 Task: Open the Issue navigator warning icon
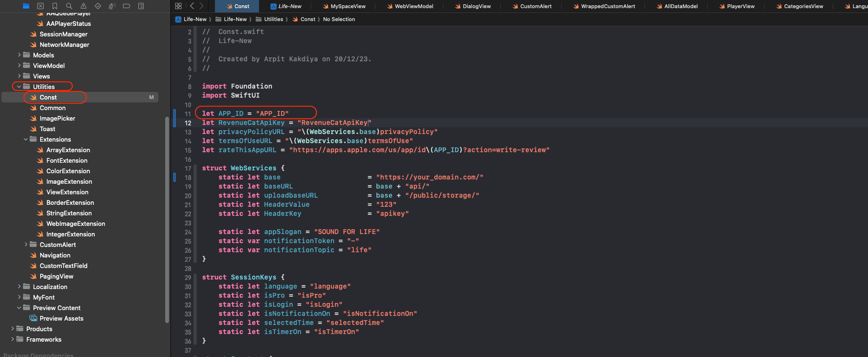[x=83, y=6]
